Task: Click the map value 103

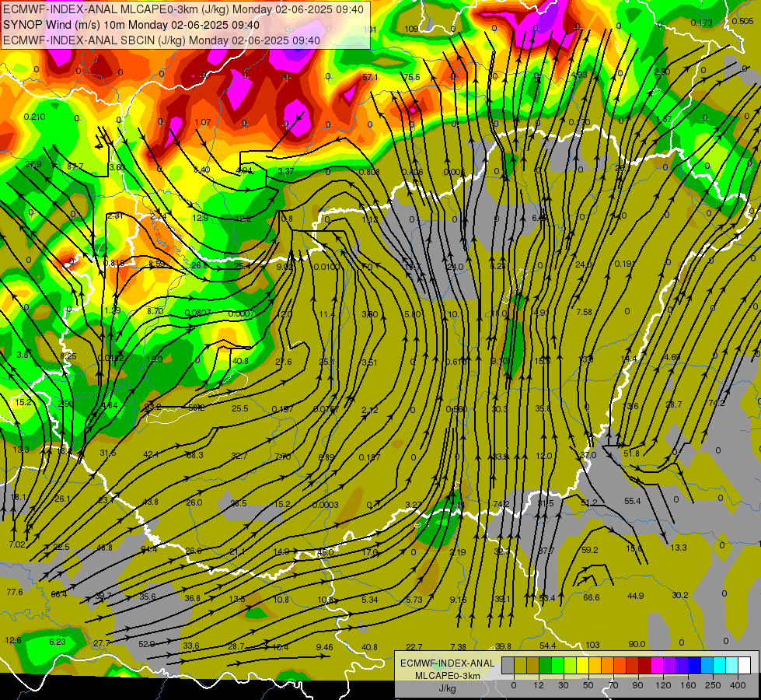Action: click(x=592, y=645)
